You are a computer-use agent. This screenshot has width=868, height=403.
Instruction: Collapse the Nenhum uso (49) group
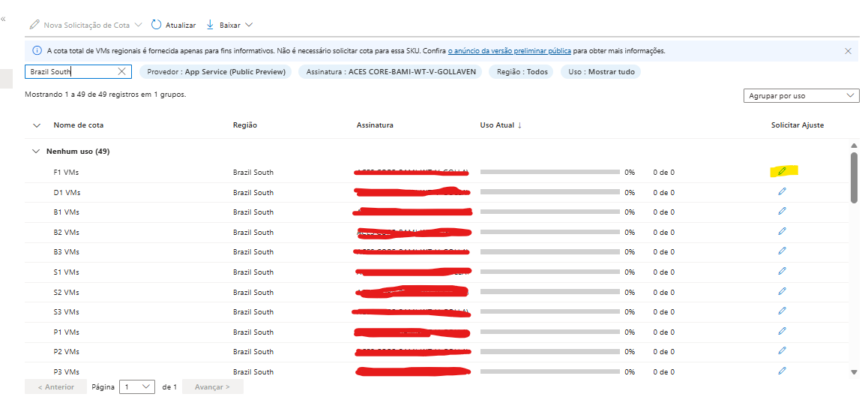click(37, 152)
